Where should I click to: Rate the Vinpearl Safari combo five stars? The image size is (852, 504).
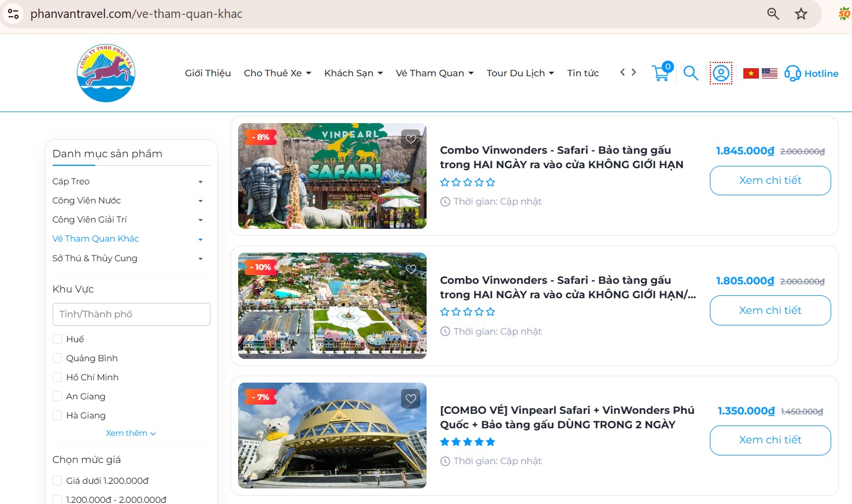pos(490,442)
